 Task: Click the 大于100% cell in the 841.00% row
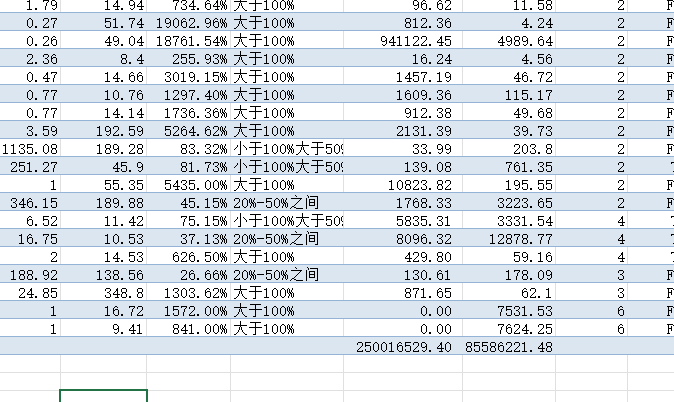(x=287, y=329)
